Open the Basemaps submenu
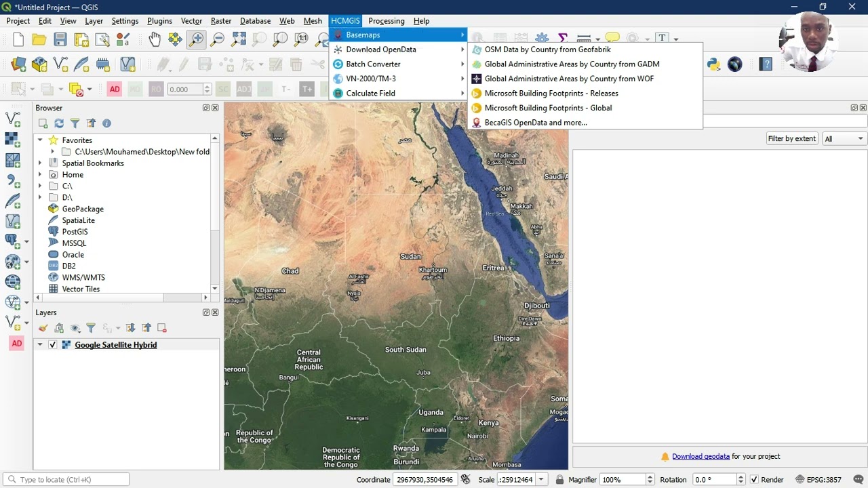 (399, 35)
